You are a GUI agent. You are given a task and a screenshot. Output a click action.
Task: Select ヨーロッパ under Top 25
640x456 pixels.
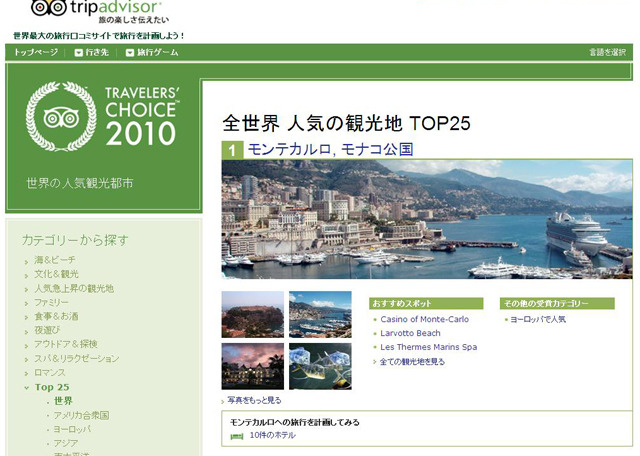point(72,429)
